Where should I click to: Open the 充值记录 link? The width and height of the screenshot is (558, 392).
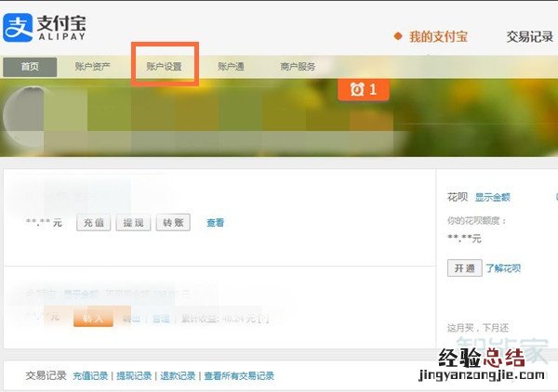point(90,375)
